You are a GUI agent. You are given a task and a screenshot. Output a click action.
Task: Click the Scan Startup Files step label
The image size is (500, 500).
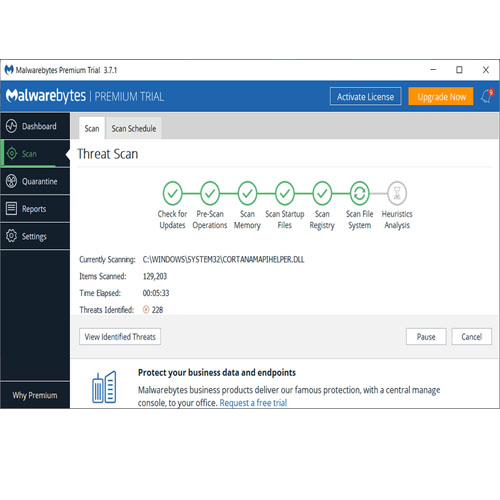(x=285, y=219)
